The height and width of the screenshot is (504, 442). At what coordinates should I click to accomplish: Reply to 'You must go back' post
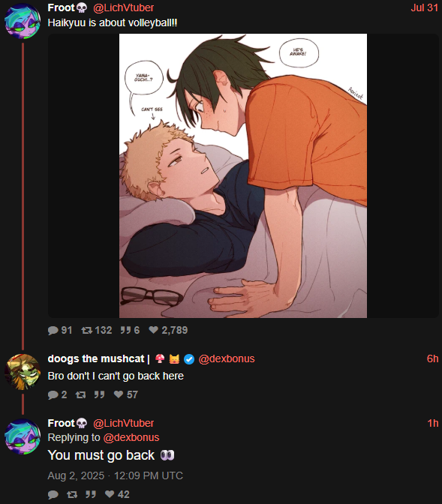click(53, 494)
